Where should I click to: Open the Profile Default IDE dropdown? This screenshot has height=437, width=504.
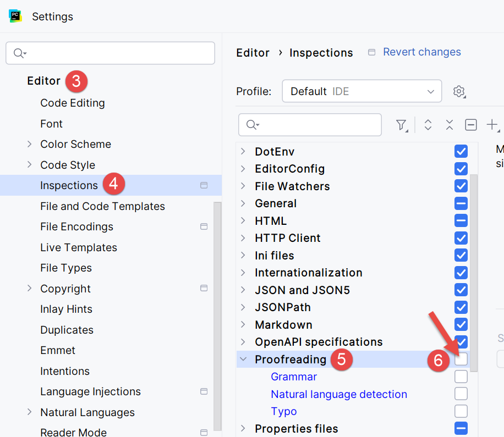361,91
